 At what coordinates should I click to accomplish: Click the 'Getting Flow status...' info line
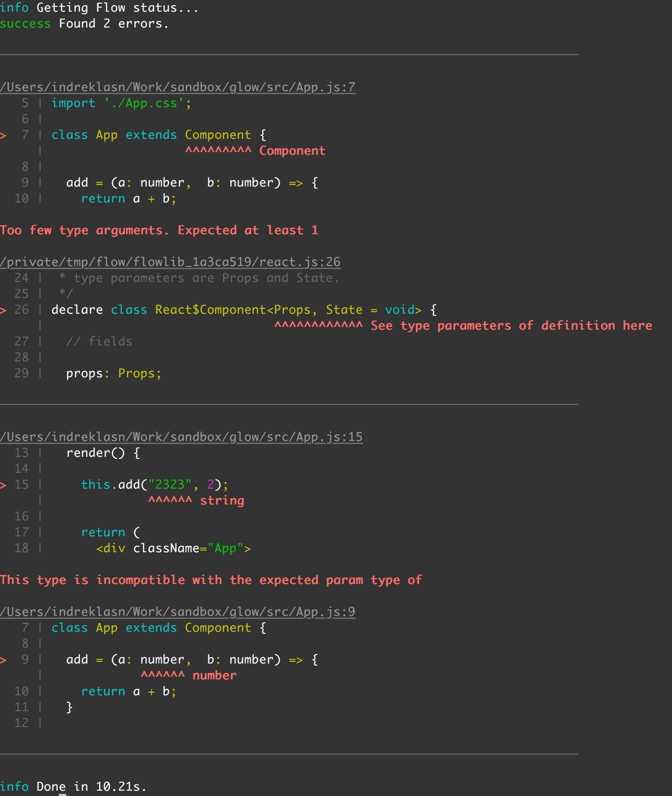click(x=99, y=8)
